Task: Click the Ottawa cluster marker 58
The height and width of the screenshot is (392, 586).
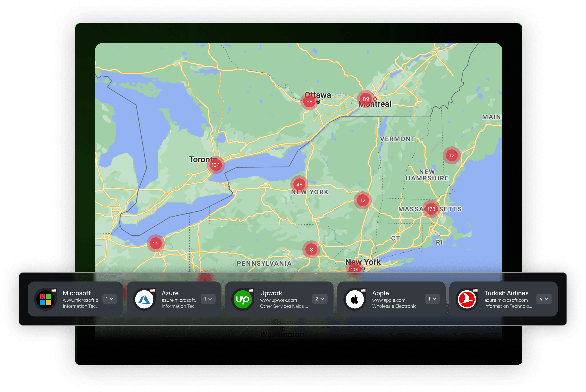Action: (309, 101)
